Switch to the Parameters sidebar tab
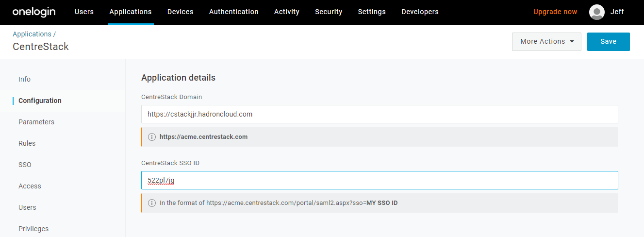The width and height of the screenshot is (644, 237). 36,122
